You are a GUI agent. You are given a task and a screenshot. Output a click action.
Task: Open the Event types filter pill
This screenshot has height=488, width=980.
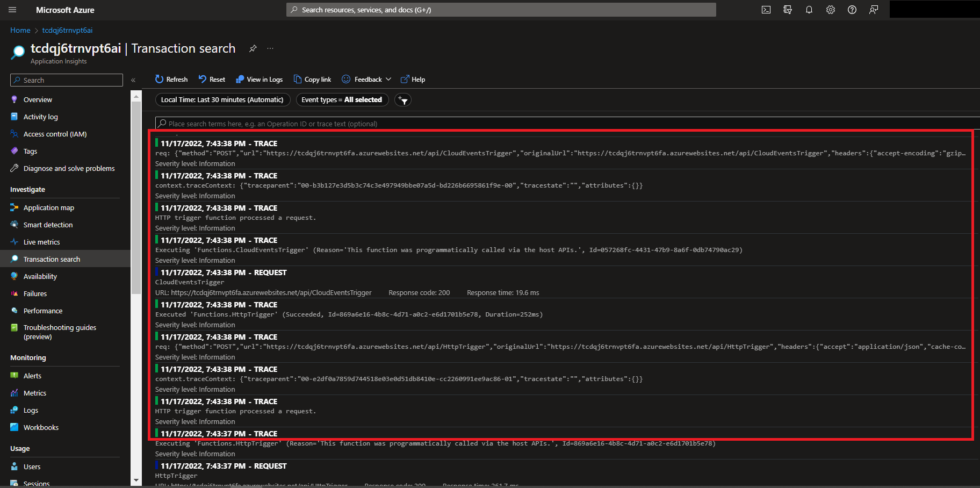[x=342, y=99]
